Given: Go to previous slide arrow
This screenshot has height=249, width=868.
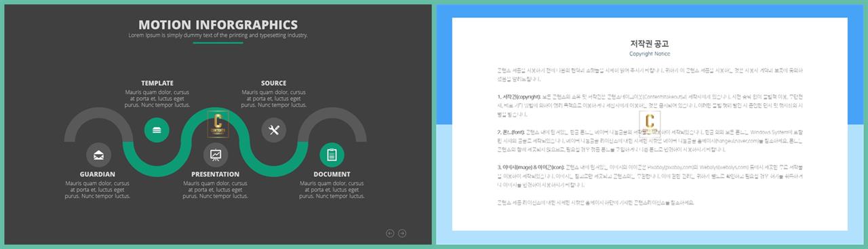Looking at the screenshot, I should point(390,233).
